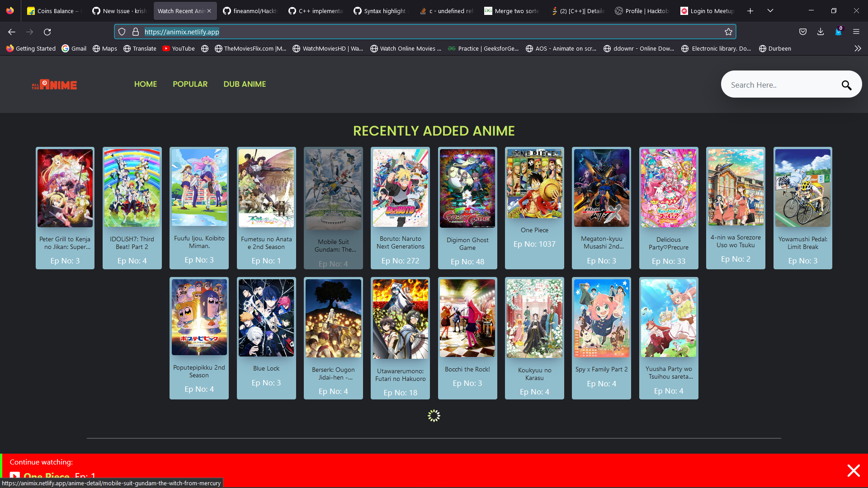Open the Downloads panel

coord(821,32)
